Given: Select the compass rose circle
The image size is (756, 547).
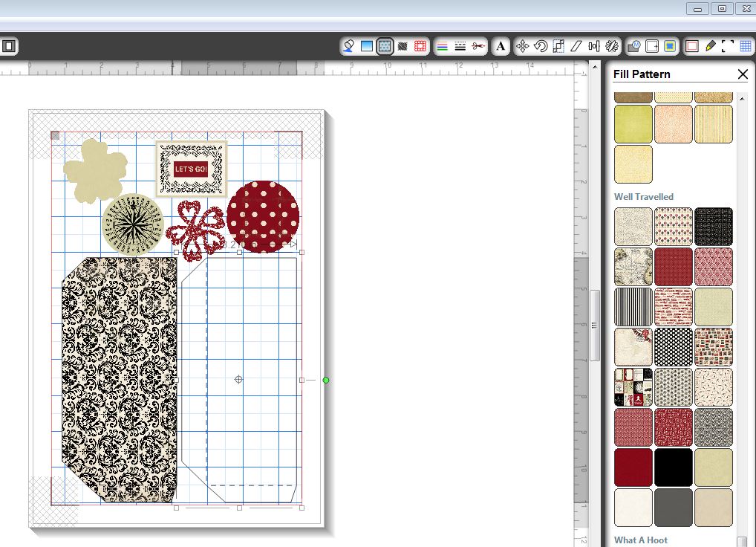Looking at the screenshot, I should click(x=133, y=224).
